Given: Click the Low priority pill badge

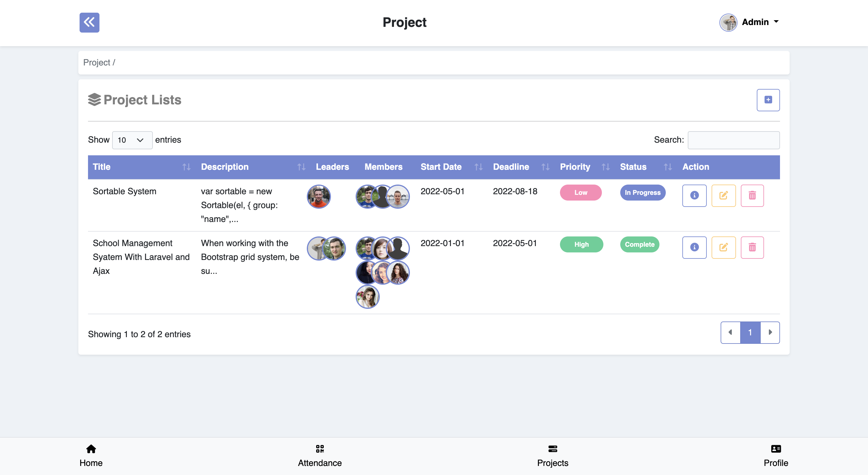Looking at the screenshot, I should (x=580, y=192).
